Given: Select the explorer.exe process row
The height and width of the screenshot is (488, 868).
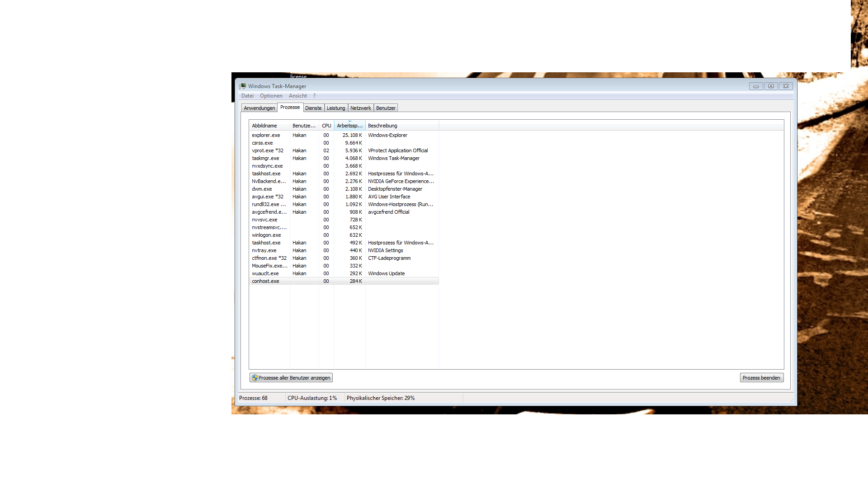Looking at the screenshot, I should click(x=266, y=135).
